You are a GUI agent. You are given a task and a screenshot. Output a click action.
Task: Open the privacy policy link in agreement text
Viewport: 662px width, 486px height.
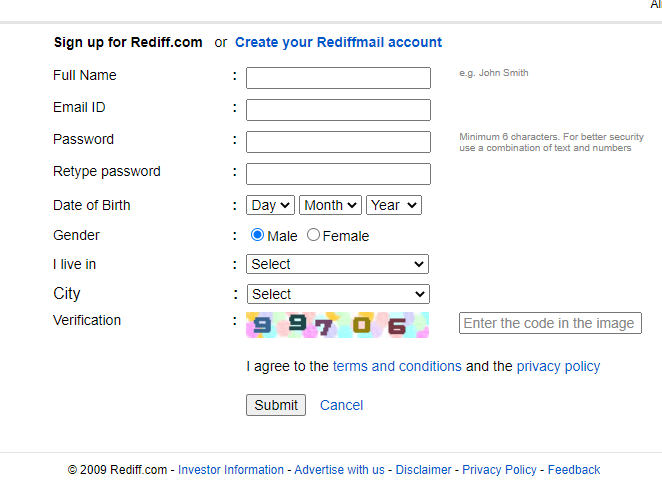click(558, 366)
